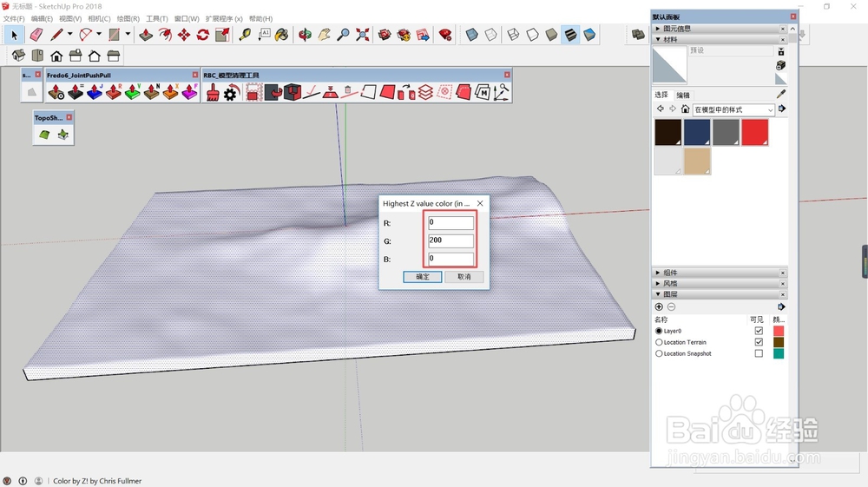Add a new layer with plus icon
868x487 pixels.
(x=659, y=306)
